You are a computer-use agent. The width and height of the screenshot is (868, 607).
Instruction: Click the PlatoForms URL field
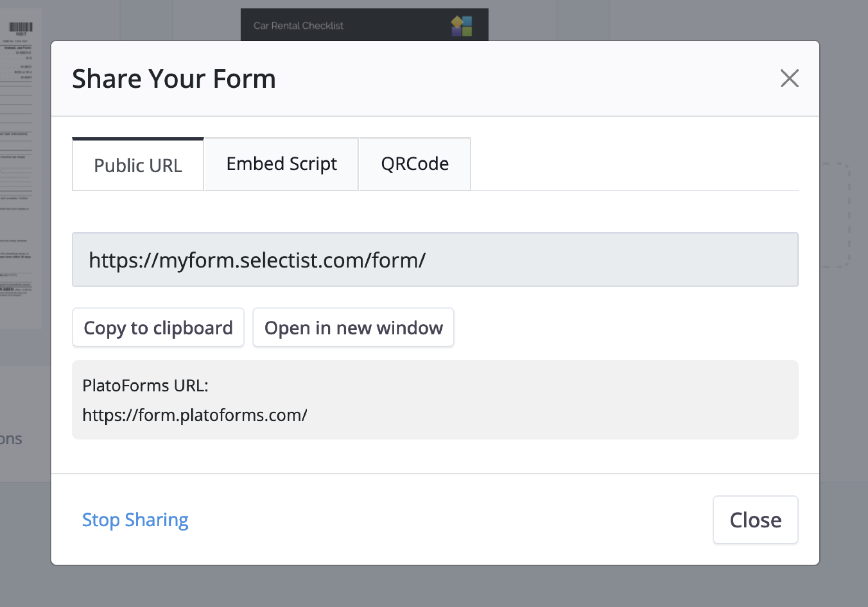click(x=194, y=414)
